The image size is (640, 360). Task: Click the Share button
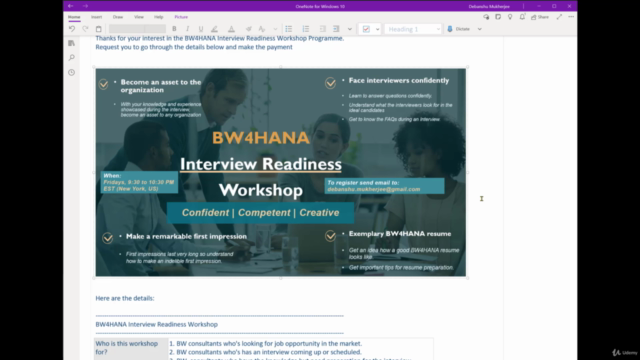point(540,17)
